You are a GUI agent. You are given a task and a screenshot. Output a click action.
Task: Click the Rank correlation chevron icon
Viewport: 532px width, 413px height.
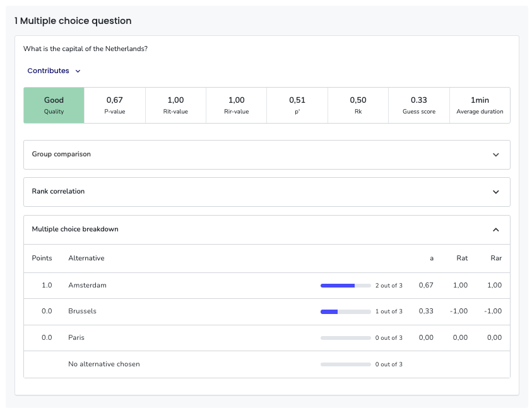495,192
